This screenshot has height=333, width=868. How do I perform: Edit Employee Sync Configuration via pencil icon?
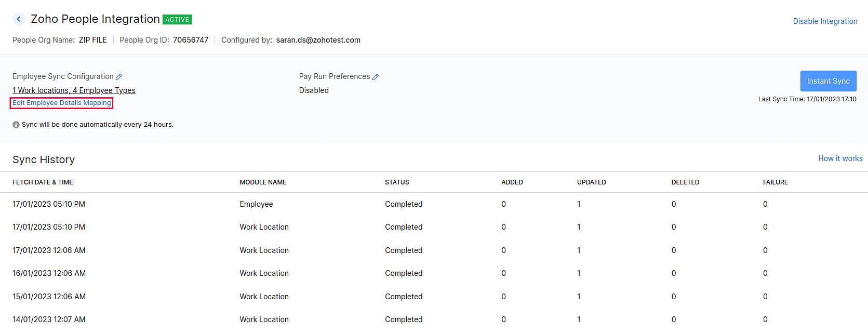119,77
